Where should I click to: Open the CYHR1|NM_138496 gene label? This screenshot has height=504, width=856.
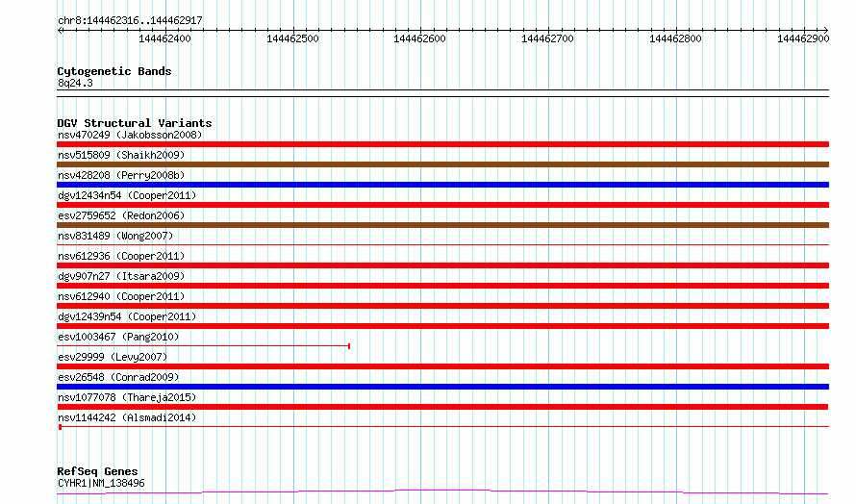click(x=101, y=483)
